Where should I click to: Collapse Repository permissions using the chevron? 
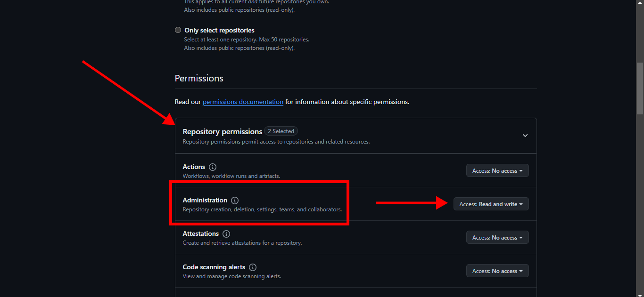coord(525,136)
